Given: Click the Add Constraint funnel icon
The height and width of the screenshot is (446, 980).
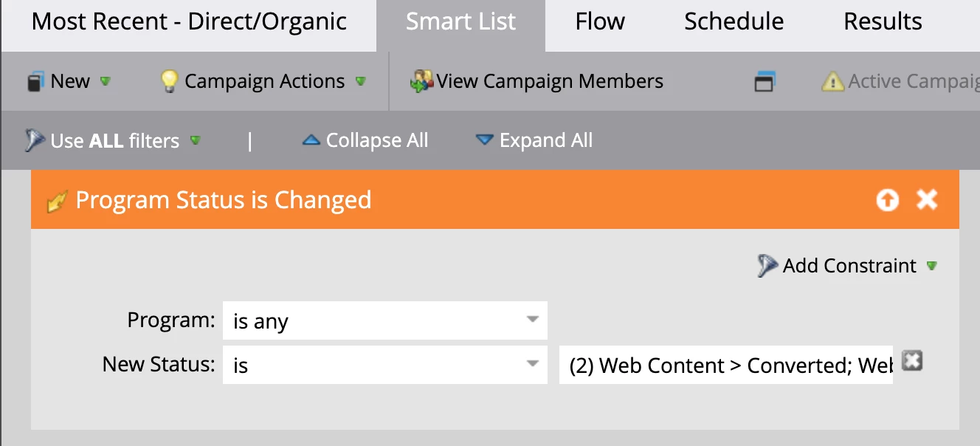Looking at the screenshot, I should 767,266.
